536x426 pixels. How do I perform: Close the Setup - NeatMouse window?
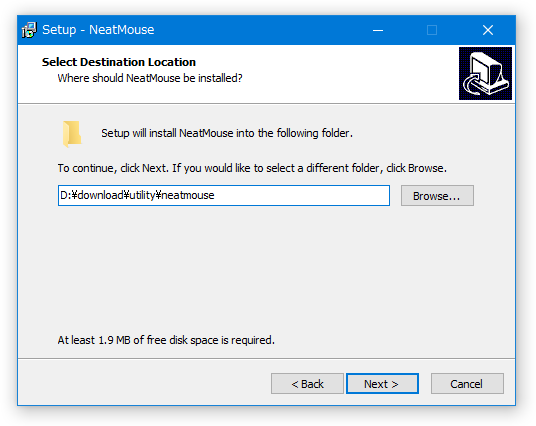pyautogui.click(x=488, y=30)
